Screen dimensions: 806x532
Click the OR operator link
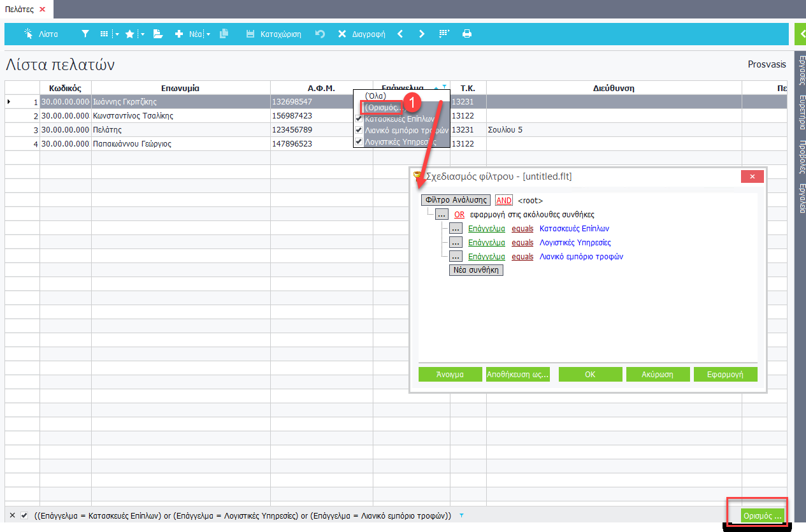459,215
